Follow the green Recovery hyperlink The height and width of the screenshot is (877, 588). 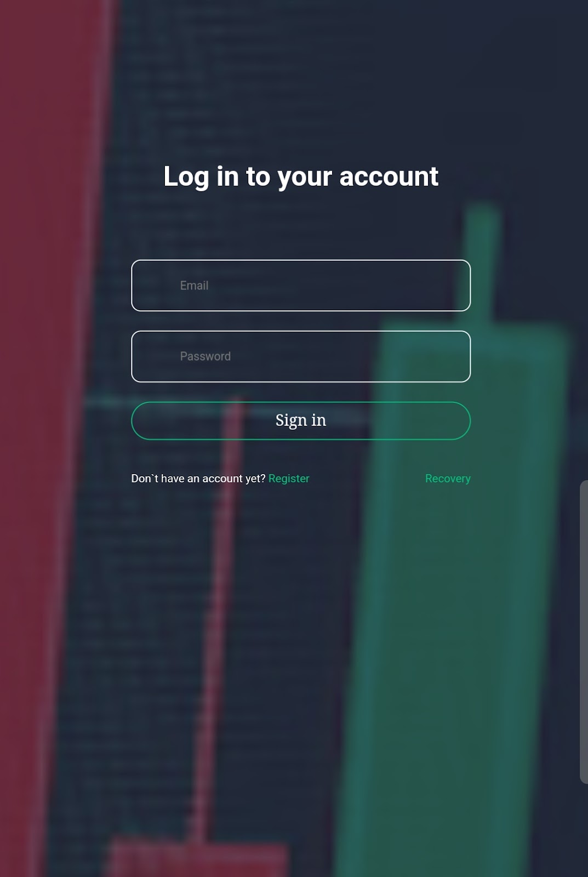coord(448,479)
